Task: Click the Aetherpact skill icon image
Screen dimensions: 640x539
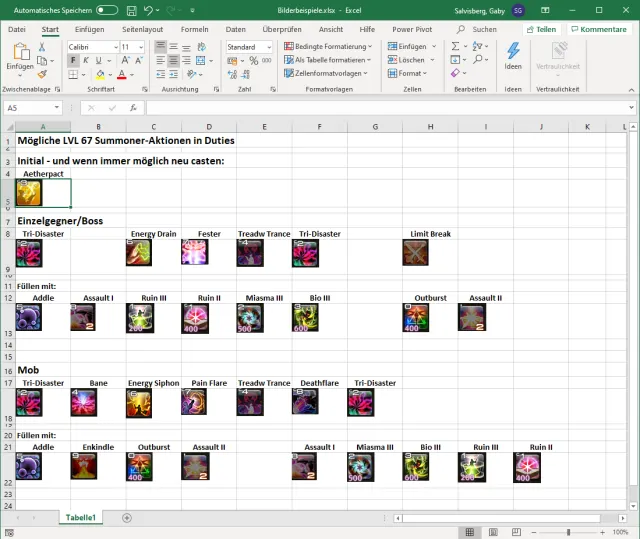Action: 29,192
